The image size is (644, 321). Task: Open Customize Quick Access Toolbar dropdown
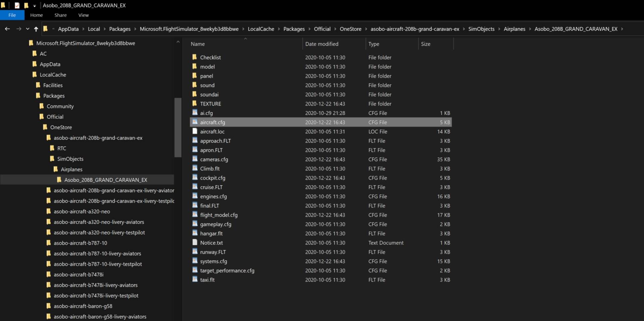click(35, 6)
